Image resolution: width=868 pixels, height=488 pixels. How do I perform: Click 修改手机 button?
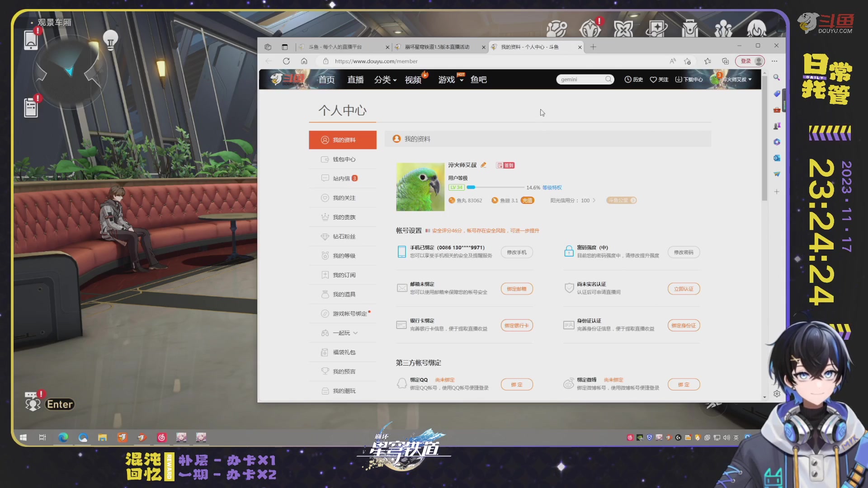pos(517,253)
